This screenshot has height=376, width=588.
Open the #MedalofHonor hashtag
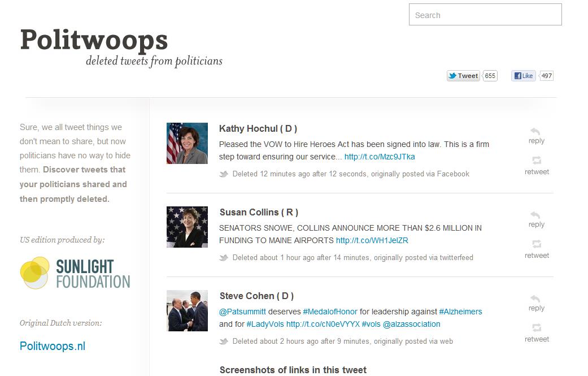330,312
